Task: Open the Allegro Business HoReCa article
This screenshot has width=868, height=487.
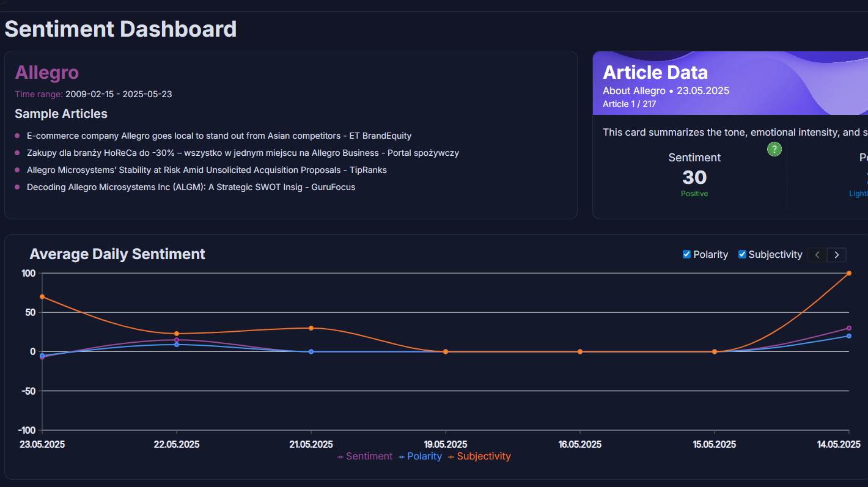Action: point(243,153)
